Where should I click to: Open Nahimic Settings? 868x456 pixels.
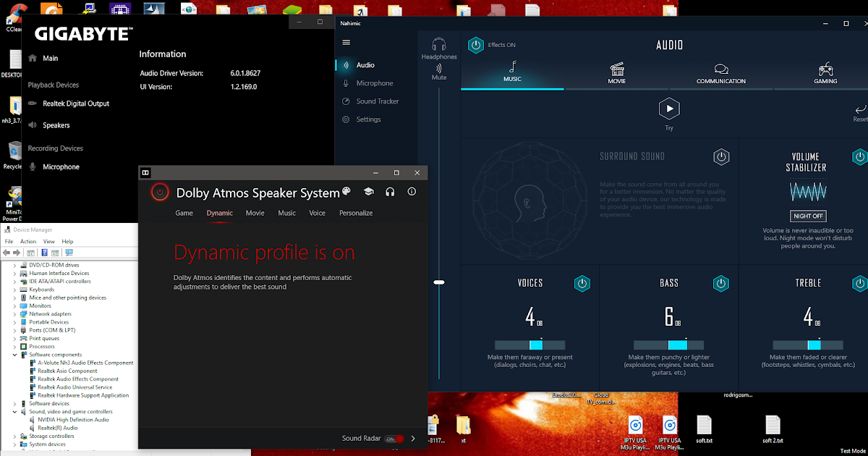point(361,119)
